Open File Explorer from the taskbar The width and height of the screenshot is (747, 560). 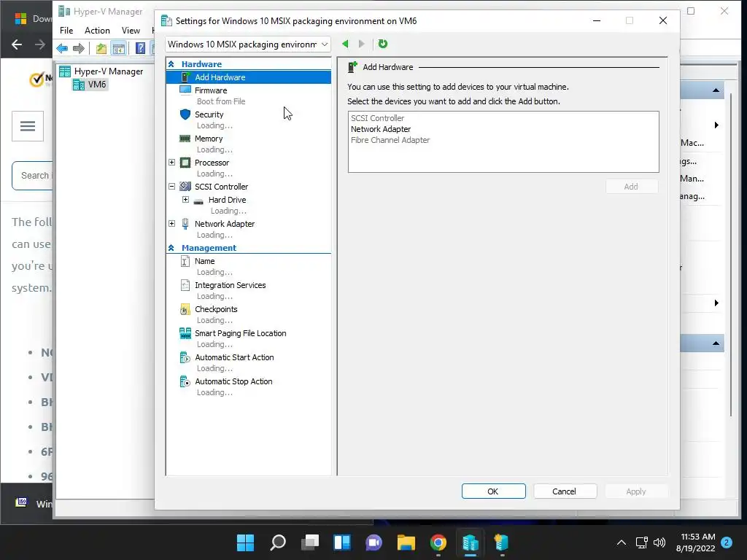coord(406,542)
